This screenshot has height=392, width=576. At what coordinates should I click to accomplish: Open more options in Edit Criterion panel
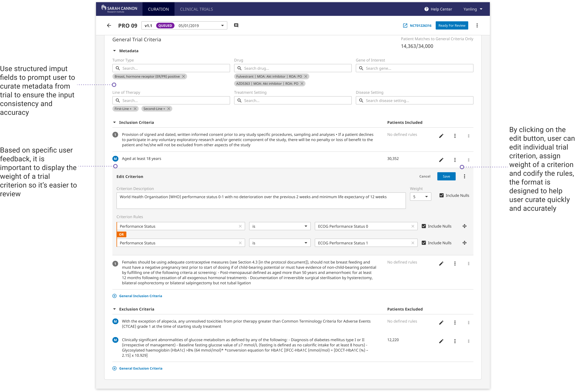pyautogui.click(x=464, y=176)
